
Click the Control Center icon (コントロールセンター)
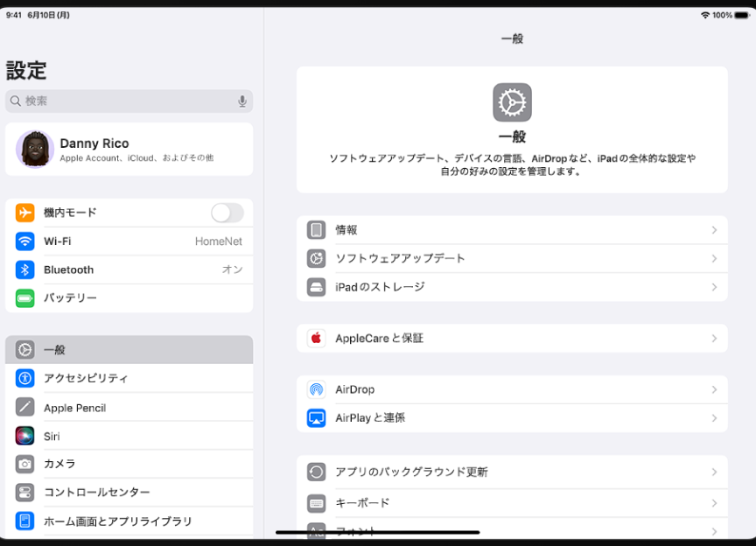25,493
